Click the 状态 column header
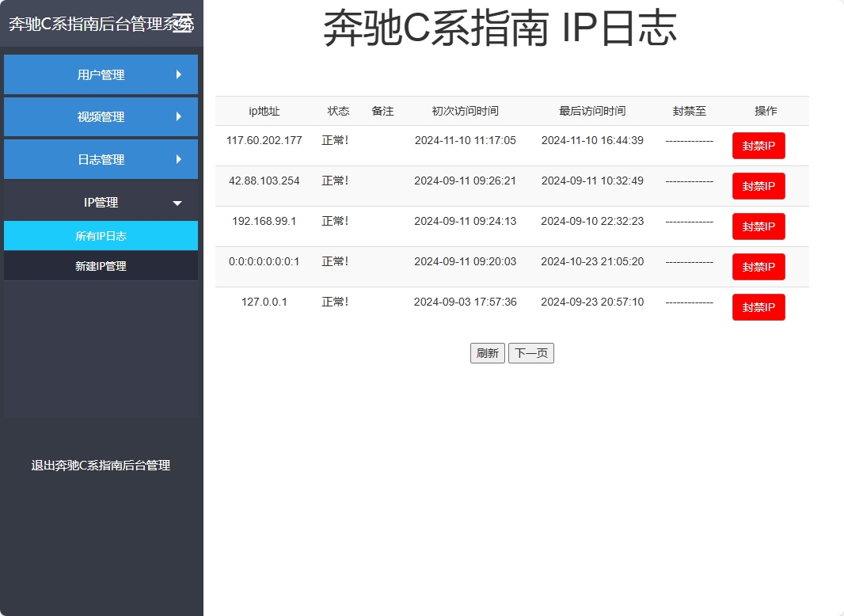844x616 pixels. coord(338,111)
